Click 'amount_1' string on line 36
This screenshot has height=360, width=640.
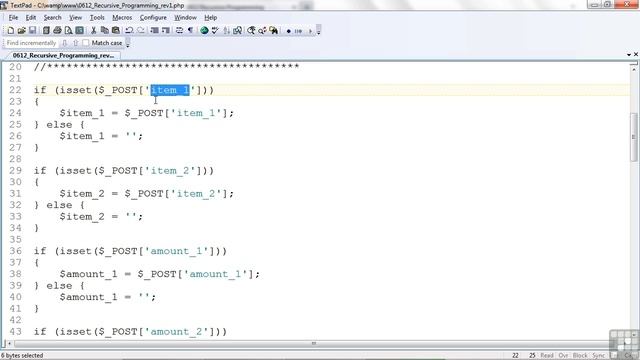coord(176,251)
